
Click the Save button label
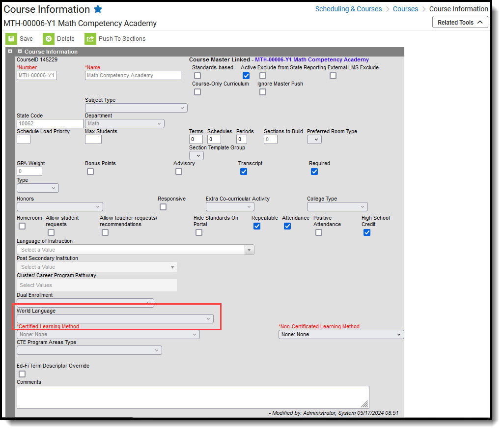point(26,39)
